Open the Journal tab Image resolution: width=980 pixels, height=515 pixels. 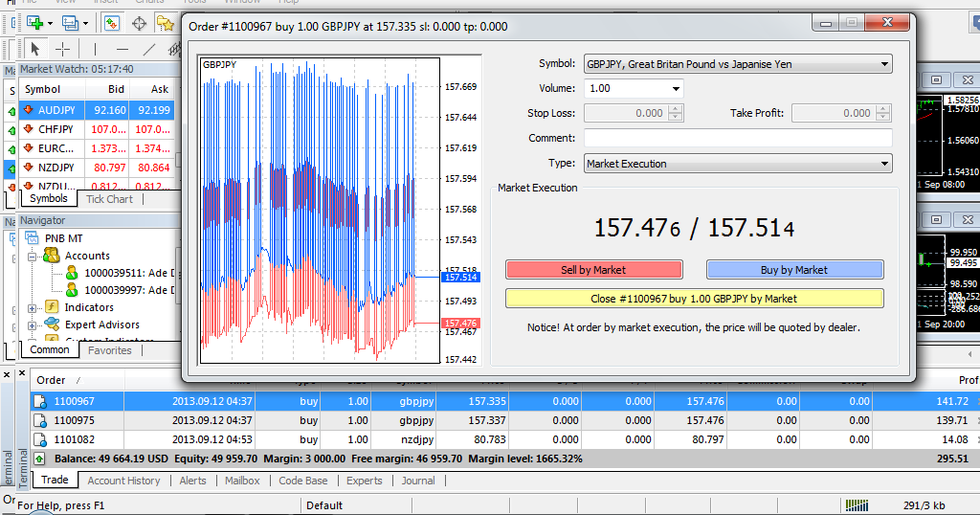[x=418, y=480]
